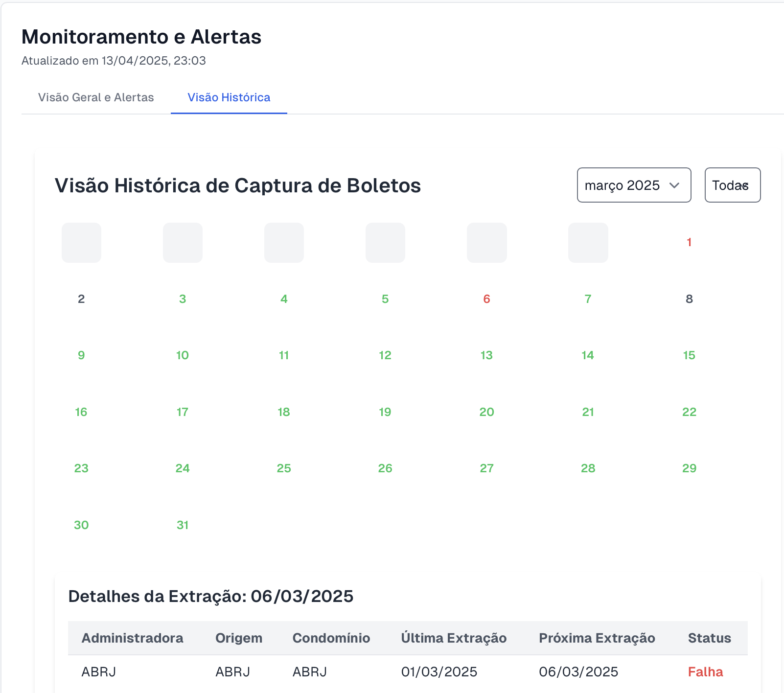Click the Monitoramento e Alertas title
This screenshot has height=693, width=784.
141,37
